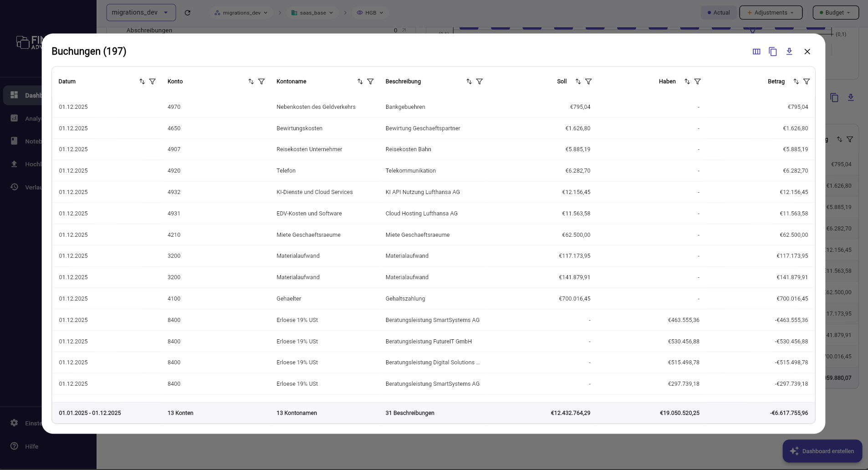Open the arrow link beside Abschreibungen

click(404, 31)
